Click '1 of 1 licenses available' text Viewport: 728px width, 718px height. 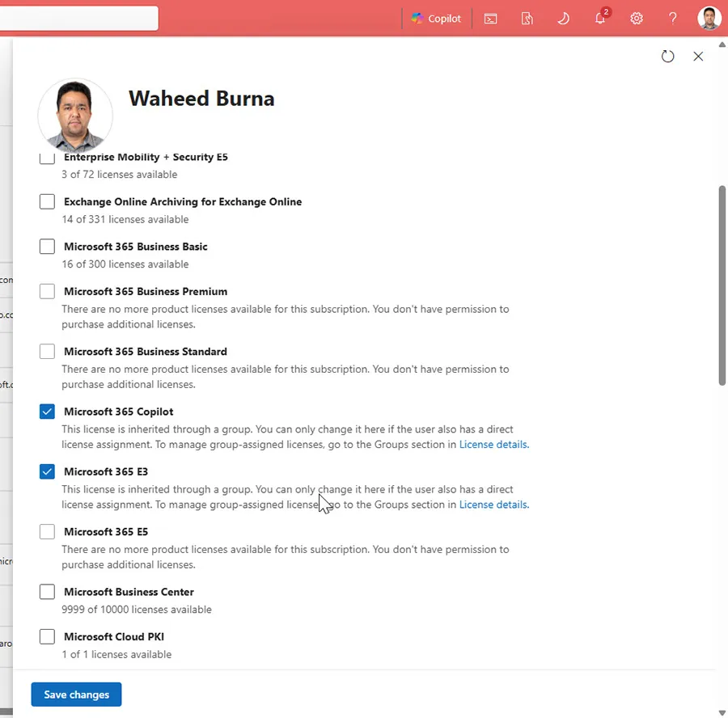tap(116, 654)
